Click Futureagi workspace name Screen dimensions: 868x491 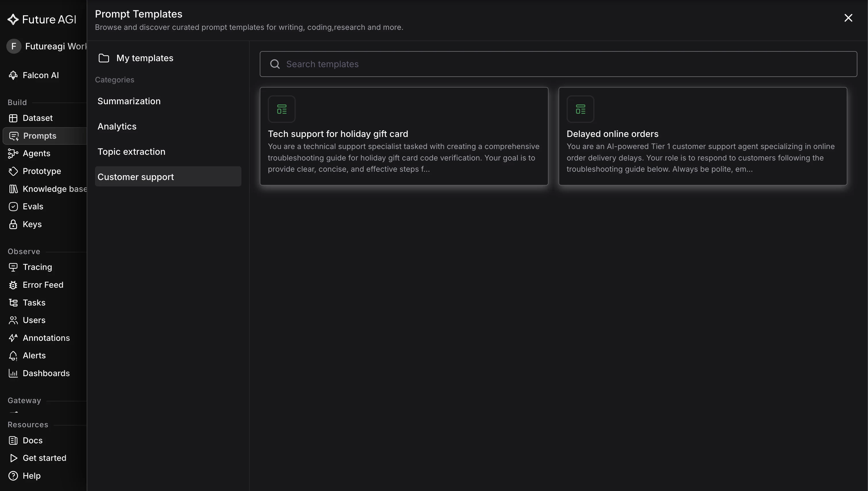[x=56, y=46]
